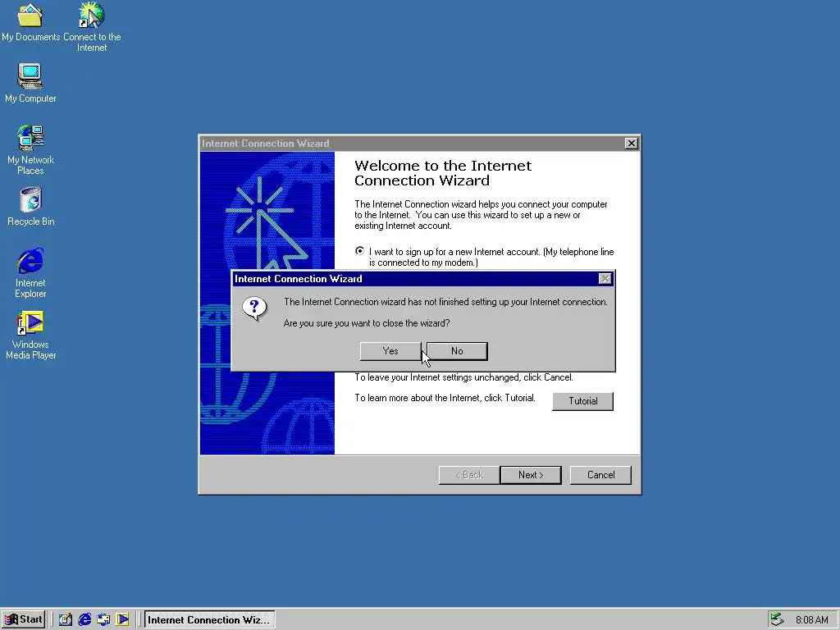Click 'To leave your Internet settings unchanged' text

[463, 377]
